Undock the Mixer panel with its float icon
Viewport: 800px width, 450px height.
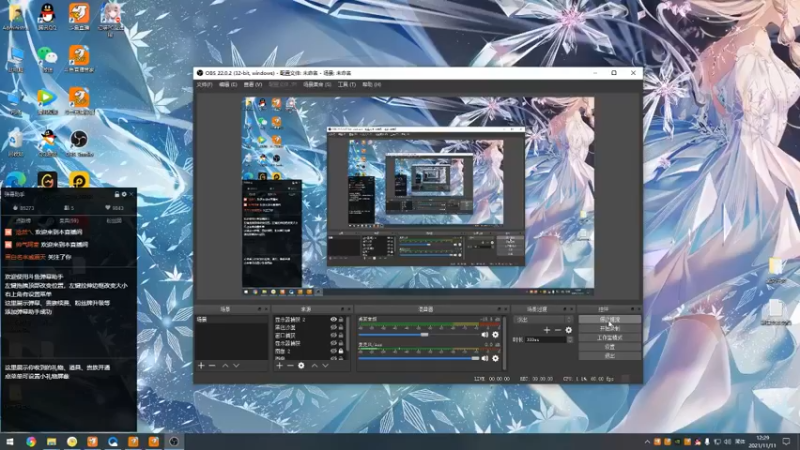click(498, 309)
